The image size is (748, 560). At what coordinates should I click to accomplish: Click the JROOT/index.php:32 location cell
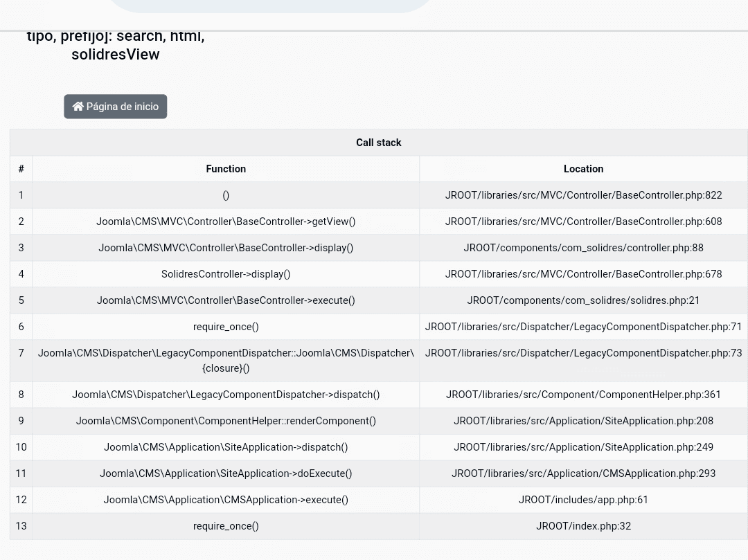(583, 526)
